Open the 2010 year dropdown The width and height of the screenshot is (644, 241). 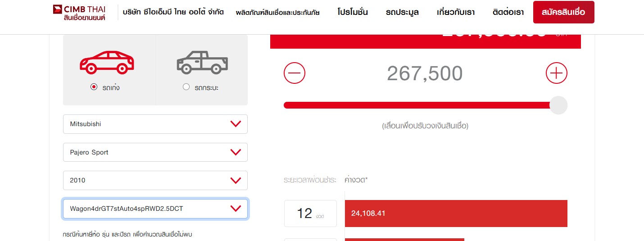tap(155, 180)
